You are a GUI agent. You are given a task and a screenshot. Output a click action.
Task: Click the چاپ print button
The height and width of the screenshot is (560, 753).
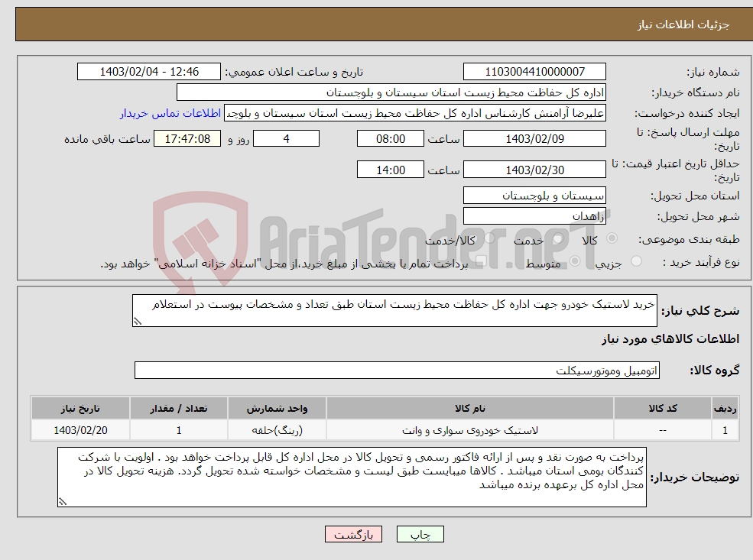(420, 534)
